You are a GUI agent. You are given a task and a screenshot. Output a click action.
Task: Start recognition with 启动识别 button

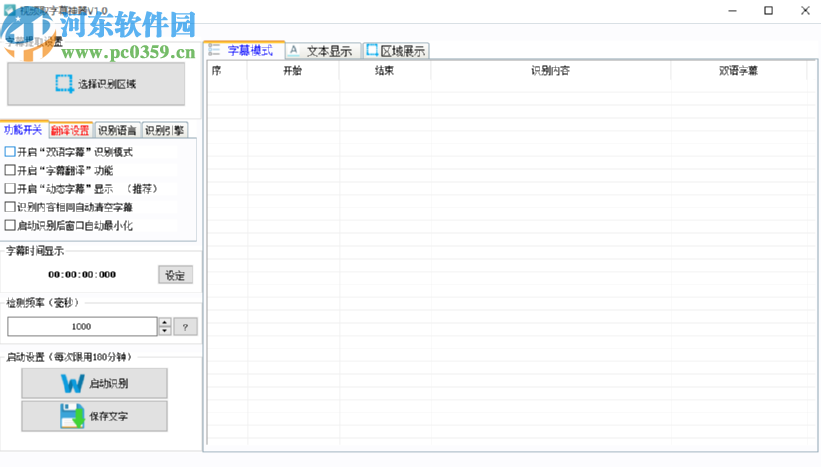click(94, 383)
